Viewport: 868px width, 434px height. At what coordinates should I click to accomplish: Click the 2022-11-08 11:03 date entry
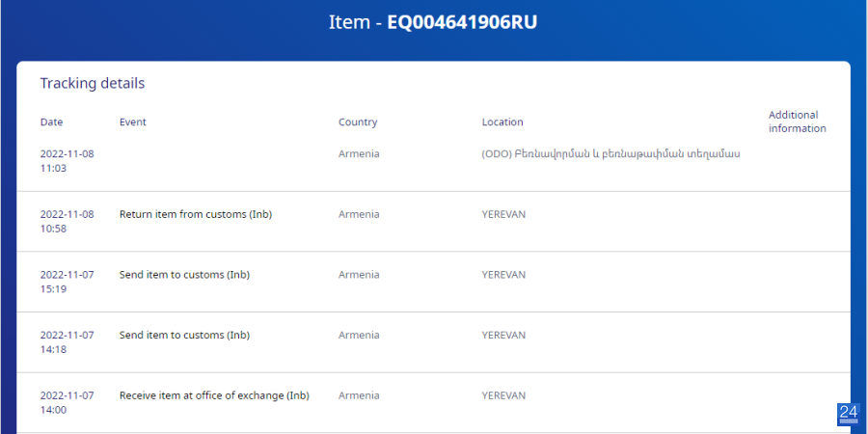(x=67, y=160)
